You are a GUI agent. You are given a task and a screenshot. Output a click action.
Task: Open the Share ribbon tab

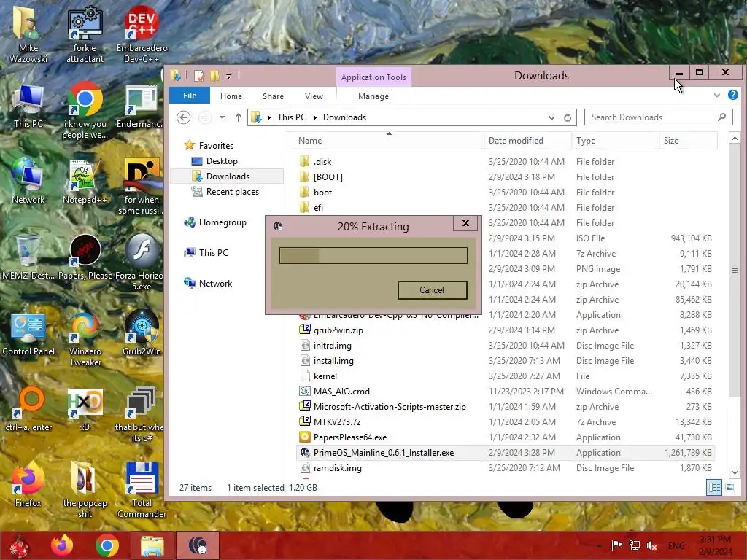coord(273,96)
